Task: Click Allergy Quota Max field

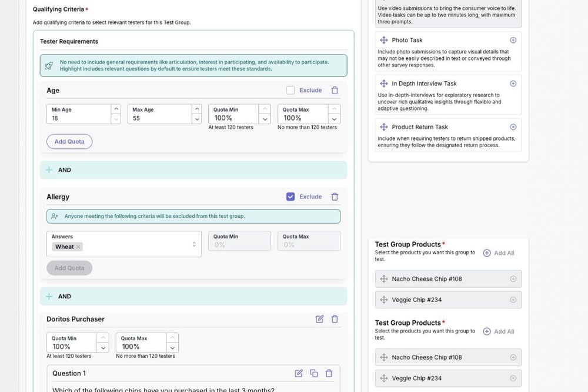Action: pos(309,241)
